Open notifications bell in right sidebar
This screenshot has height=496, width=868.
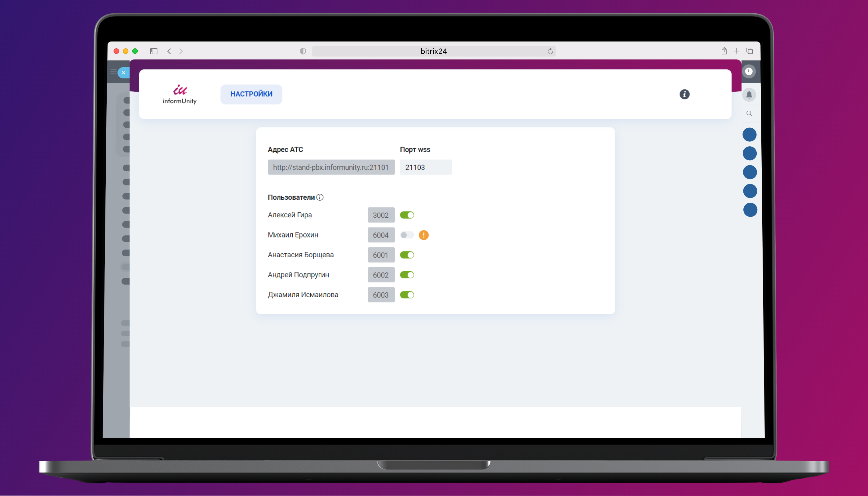(749, 95)
